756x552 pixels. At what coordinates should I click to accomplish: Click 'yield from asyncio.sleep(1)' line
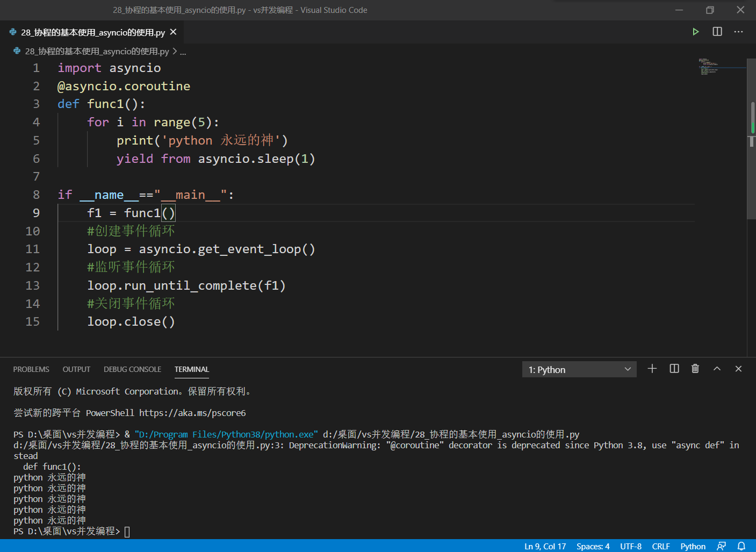coord(215,159)
